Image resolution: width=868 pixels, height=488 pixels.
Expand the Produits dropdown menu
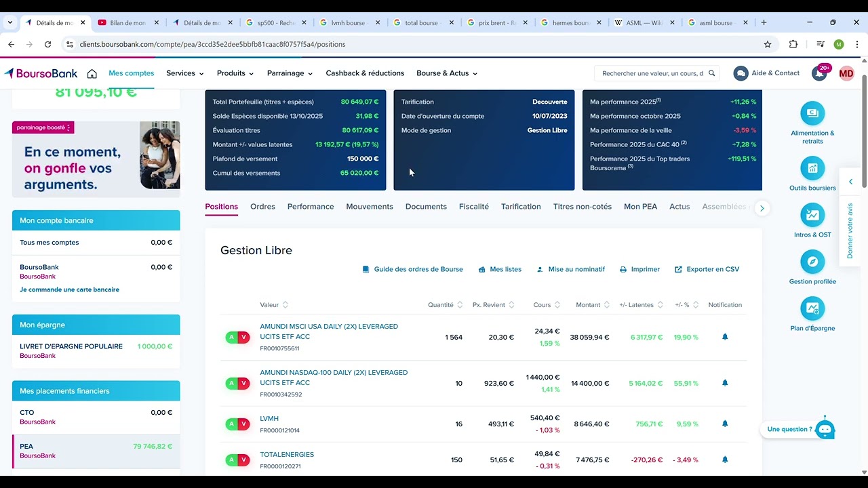[x=235, y=73]
